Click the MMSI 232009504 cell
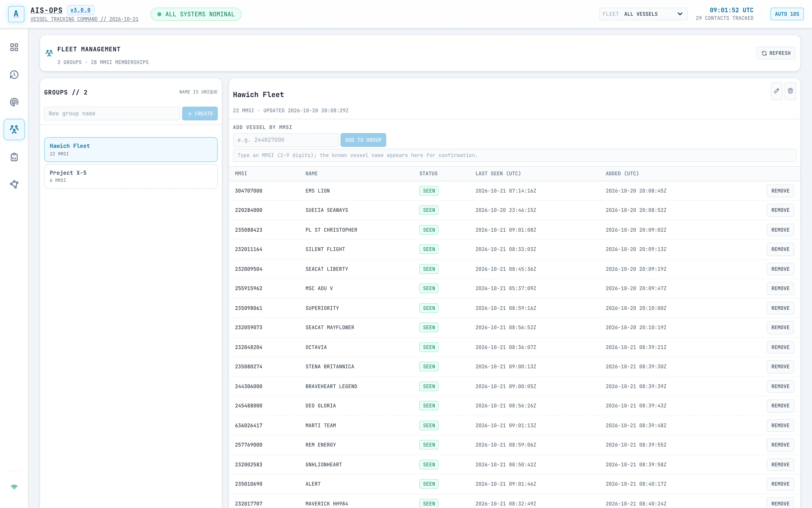Image resolution: width=812 pixels, height=508 pixels. [x=249, y=269]
